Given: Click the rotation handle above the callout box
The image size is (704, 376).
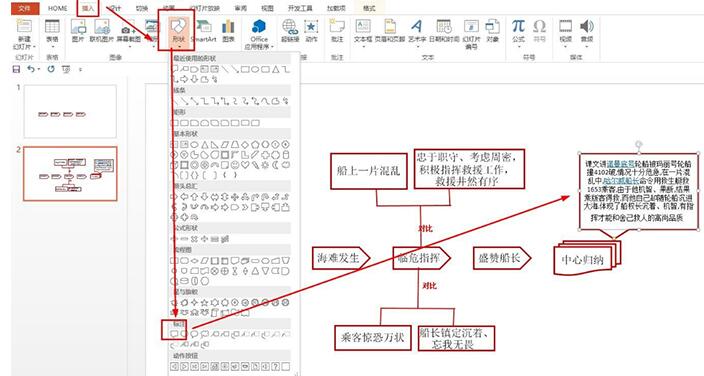Looking at the screenshot, I should point(638,144).
